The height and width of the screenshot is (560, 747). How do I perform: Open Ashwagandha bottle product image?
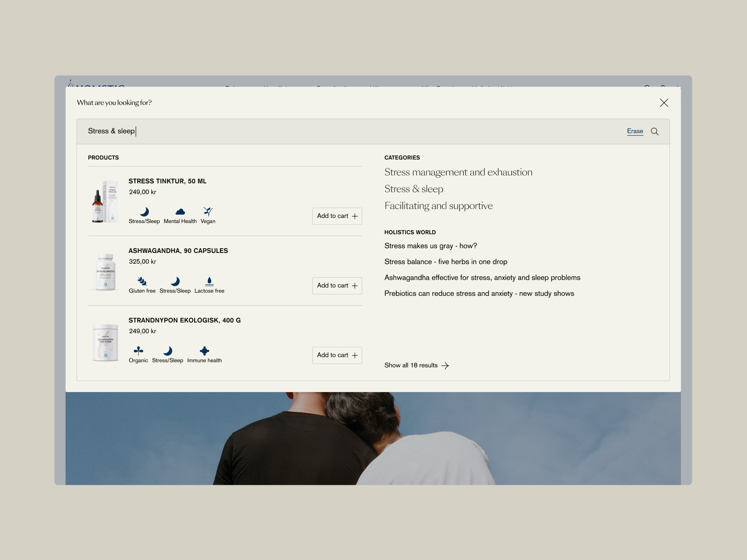coord(106,272)
